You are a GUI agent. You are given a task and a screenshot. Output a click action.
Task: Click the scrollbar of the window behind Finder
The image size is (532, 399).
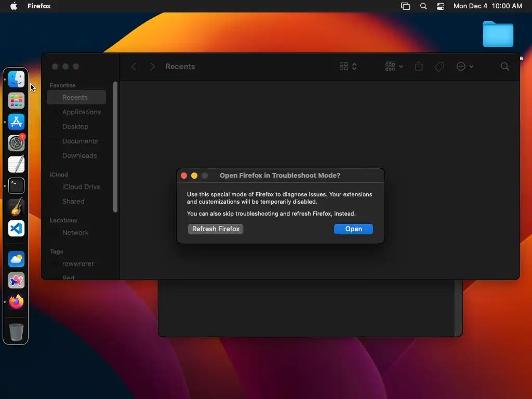tap(458, 308)
